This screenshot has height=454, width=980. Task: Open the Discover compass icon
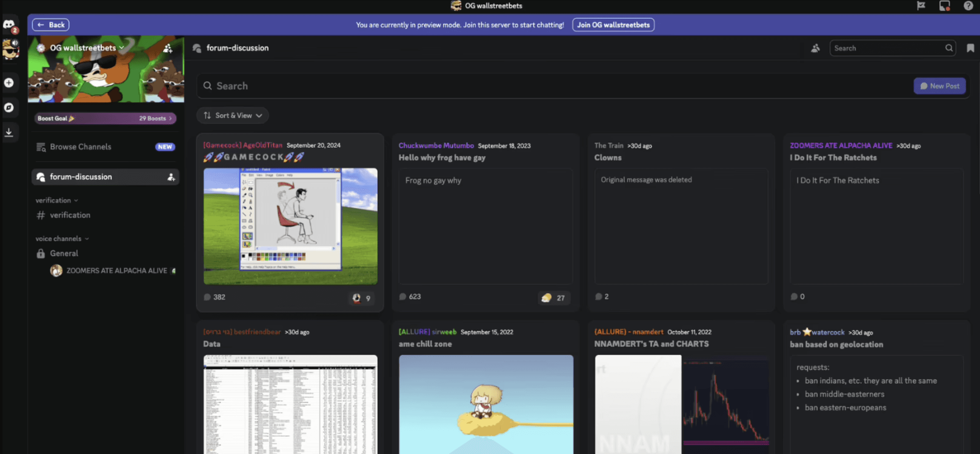pos(9,107)
